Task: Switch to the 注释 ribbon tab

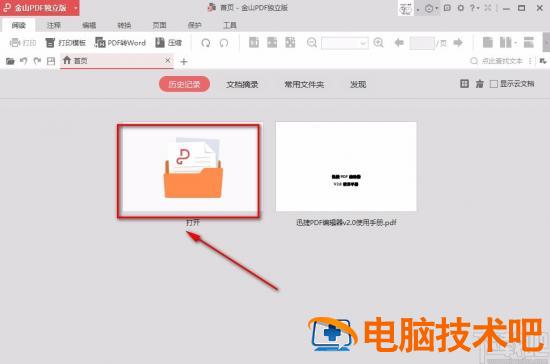Action: (54, 25)
